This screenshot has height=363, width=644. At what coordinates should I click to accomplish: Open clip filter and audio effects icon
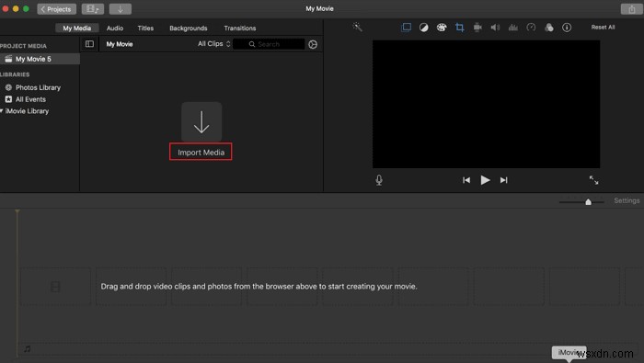[x=549, y=28]
